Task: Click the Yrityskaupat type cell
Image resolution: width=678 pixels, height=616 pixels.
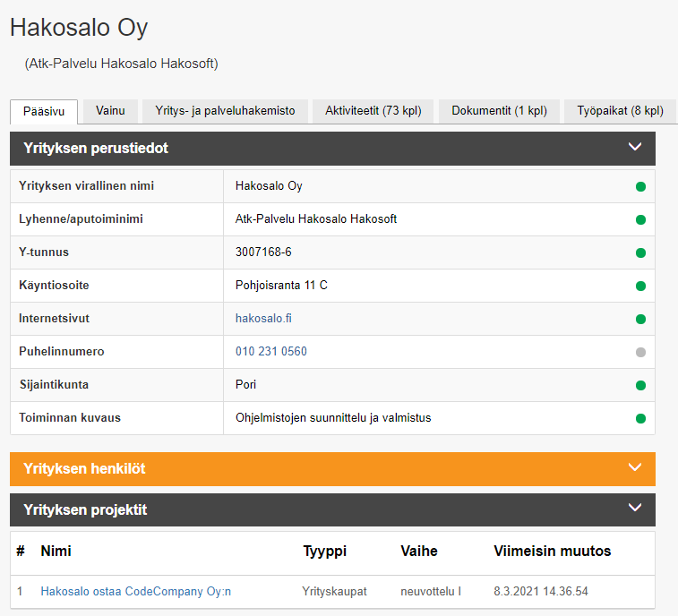Action: pyautogui.click(x=334, y=591)
